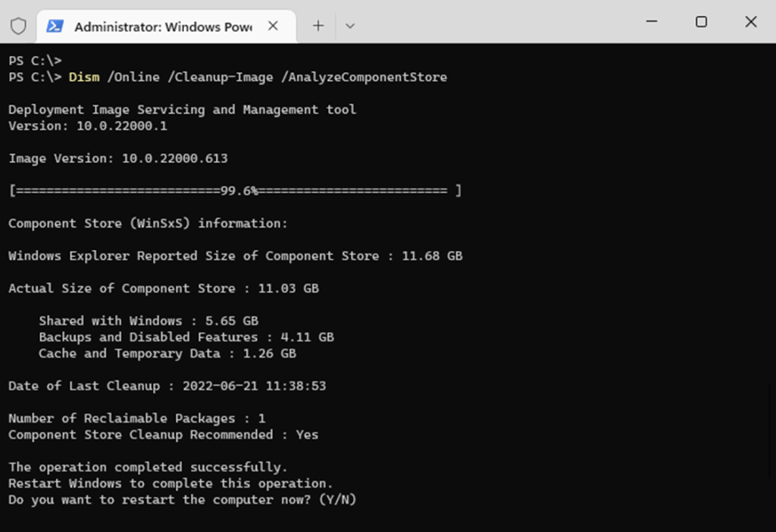Click the Version: 10.0.22000.1 line
776x532 pixels.
click(x=88, y=127)
